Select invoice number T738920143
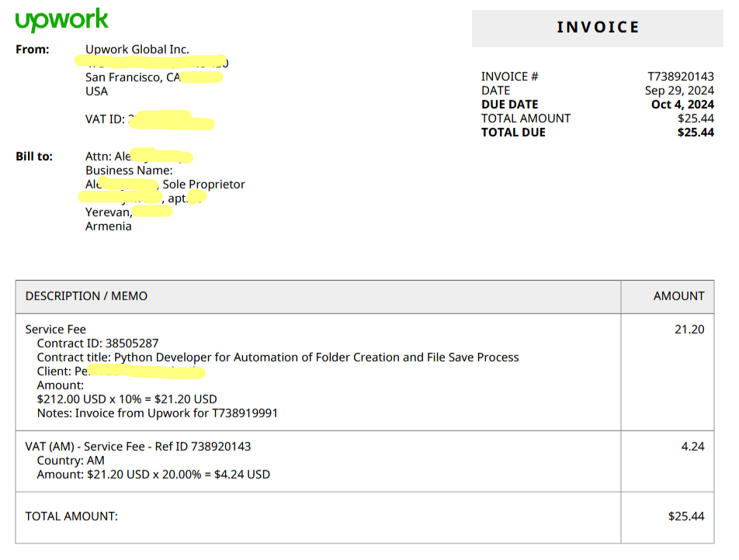The image size is (739, 560). click(680, 76)
